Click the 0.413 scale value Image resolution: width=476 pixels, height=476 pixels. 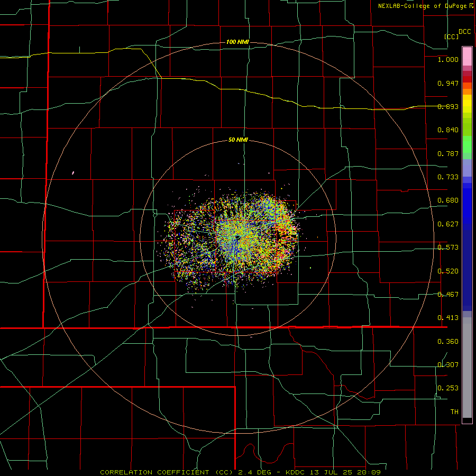click(x=448, y=318)
